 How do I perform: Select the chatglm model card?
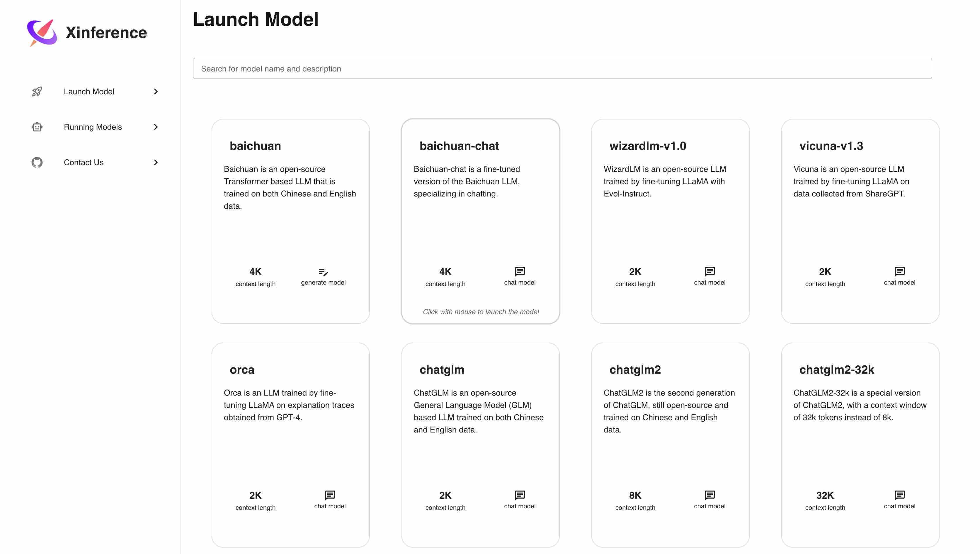[x=481, y=444]
